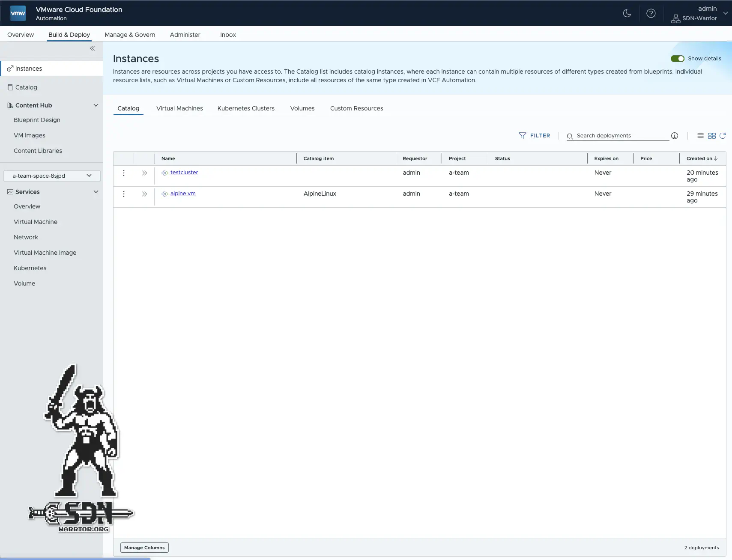The width and height of the screenshot is (732, 560).
Task: Click the Search deployments field
Action: pyautogui.click(x=617, y=136)
